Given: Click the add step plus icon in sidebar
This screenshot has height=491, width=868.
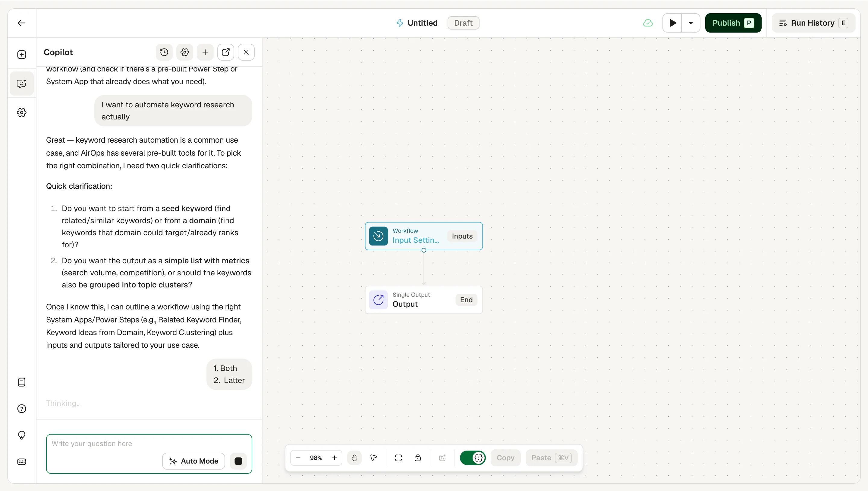Looking at the screenshot, I should tap(22, 55).
